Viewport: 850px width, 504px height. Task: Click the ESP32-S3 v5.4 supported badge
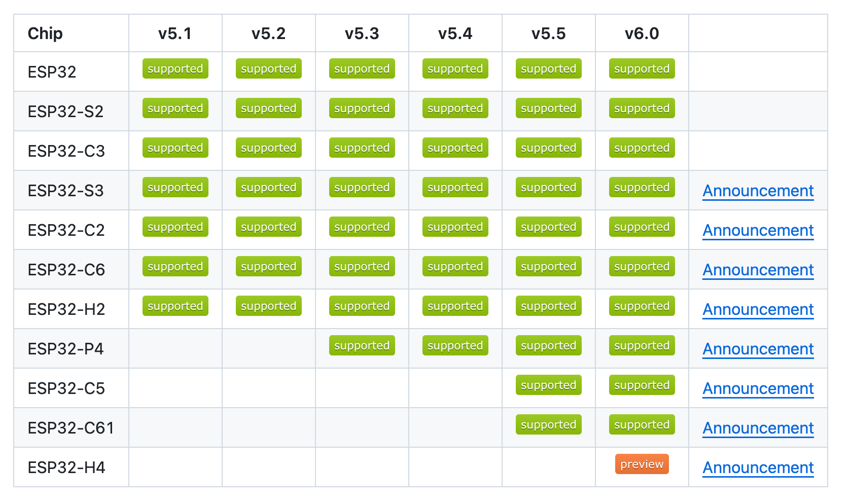[x=455, y=187]
